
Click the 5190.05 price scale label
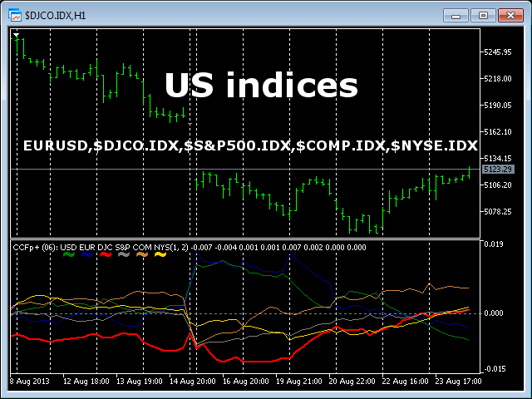pos(497,106)
